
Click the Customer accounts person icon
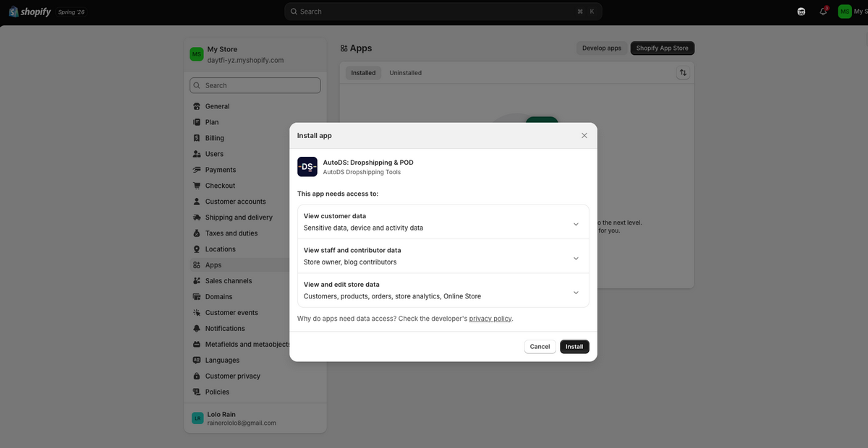click(x=197, y=202)
